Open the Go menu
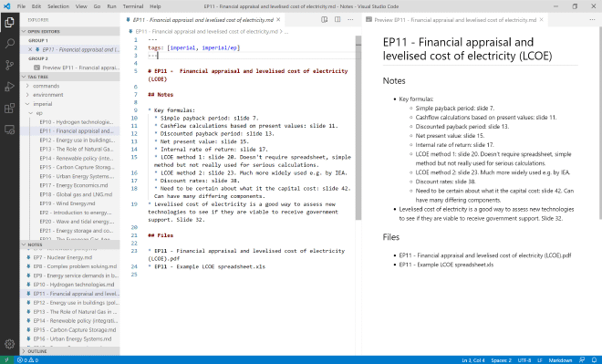Image resolution: width=602 pixels, height=364 pixels. tap(97, 6)
